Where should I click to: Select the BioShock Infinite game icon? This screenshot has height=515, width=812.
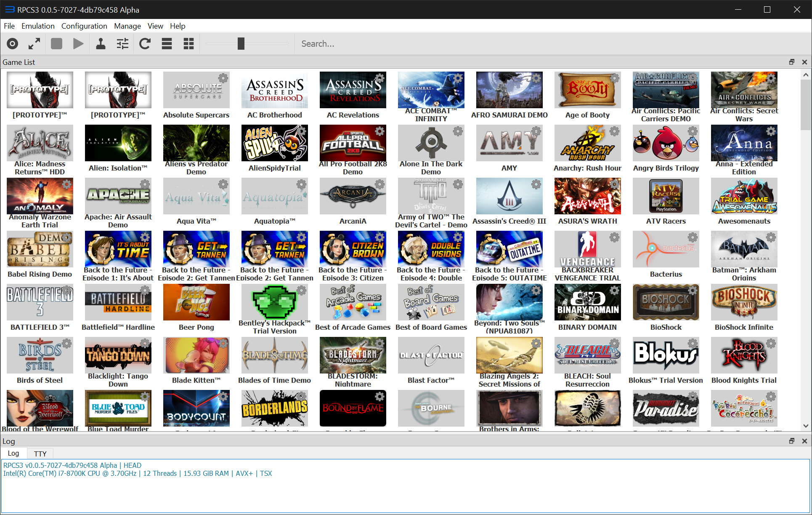pos(744,302)
